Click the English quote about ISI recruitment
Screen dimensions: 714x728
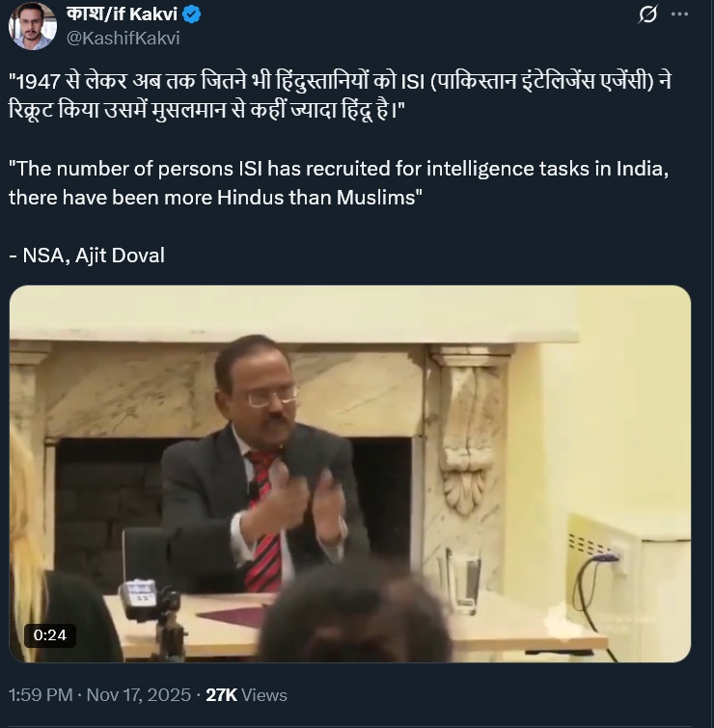coord(338,179)
